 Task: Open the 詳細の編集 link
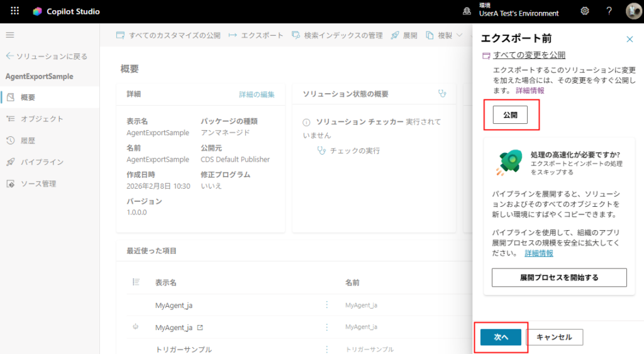click(x=257, y=94)
